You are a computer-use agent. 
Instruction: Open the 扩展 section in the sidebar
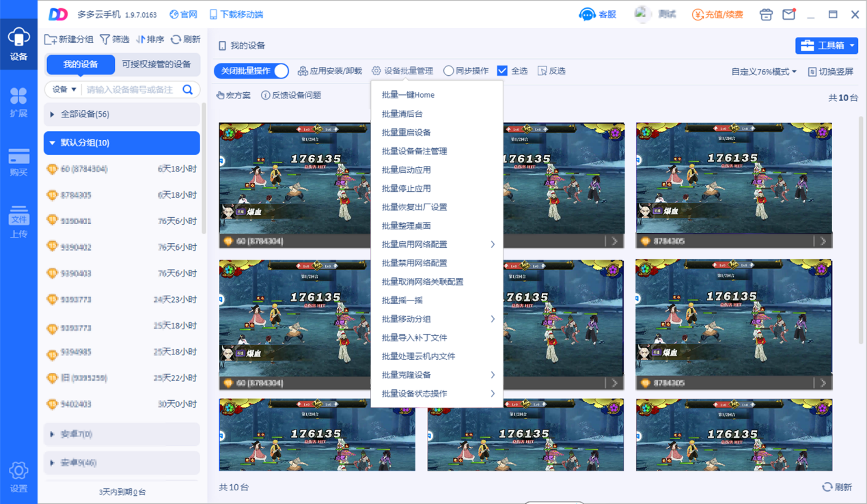(18, 102)
